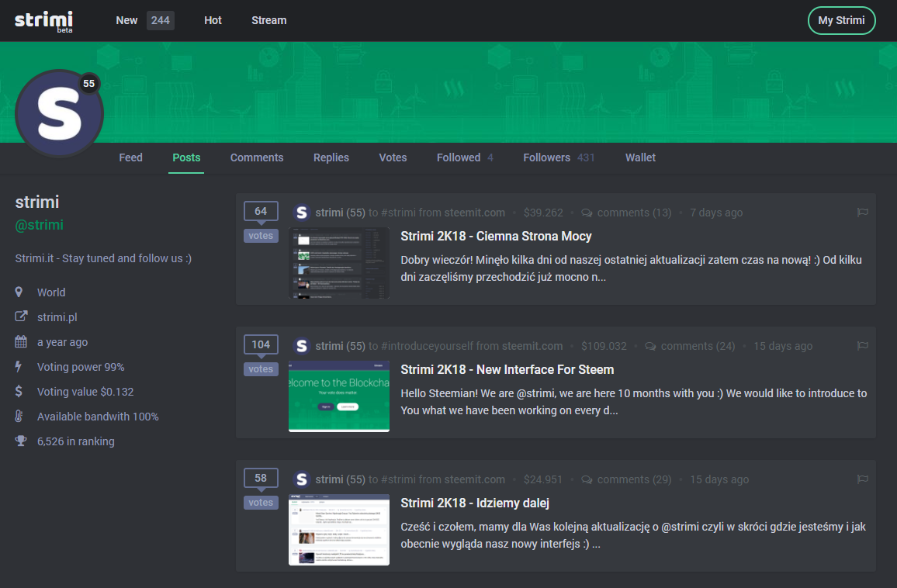Open the strimi.pl website link
Image resolution: width=897 pixels, height=588 pixels.
[x=57, y=316]
